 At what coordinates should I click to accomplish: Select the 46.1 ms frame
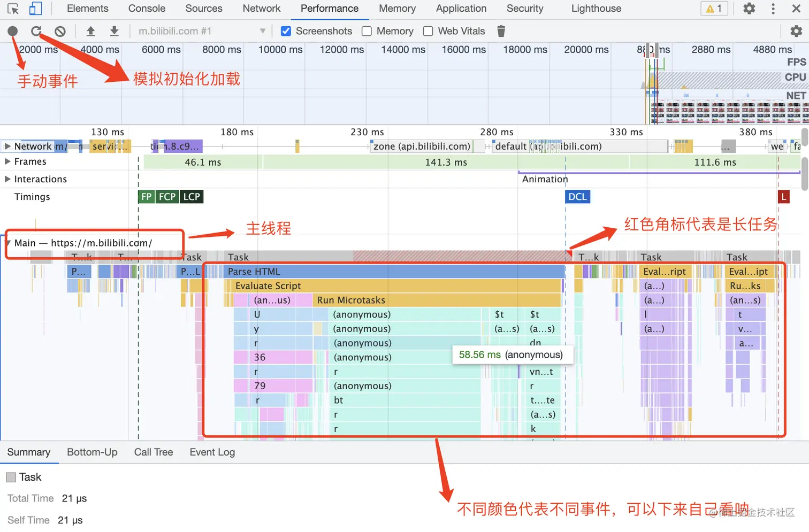point(202,162)
